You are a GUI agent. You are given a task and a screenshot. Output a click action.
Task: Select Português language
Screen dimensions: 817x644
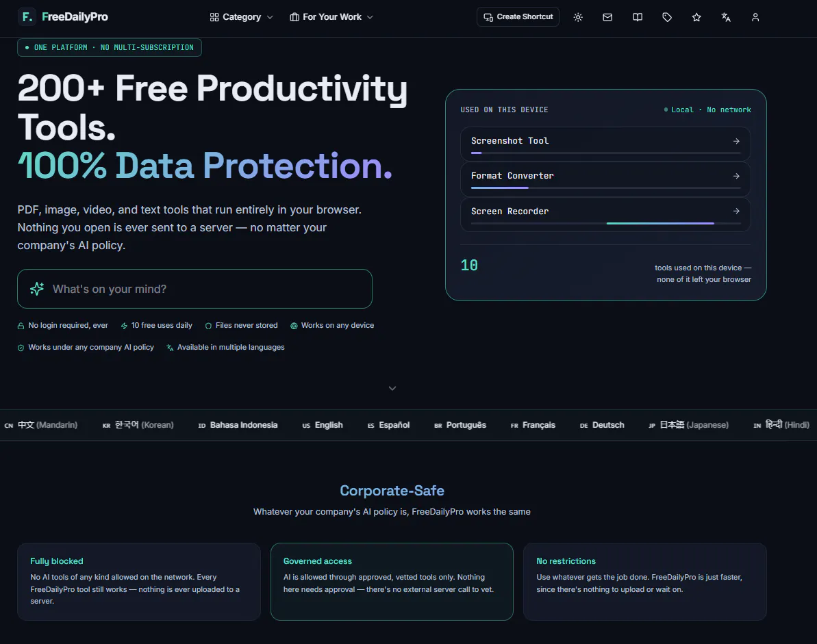coord(460,426)
